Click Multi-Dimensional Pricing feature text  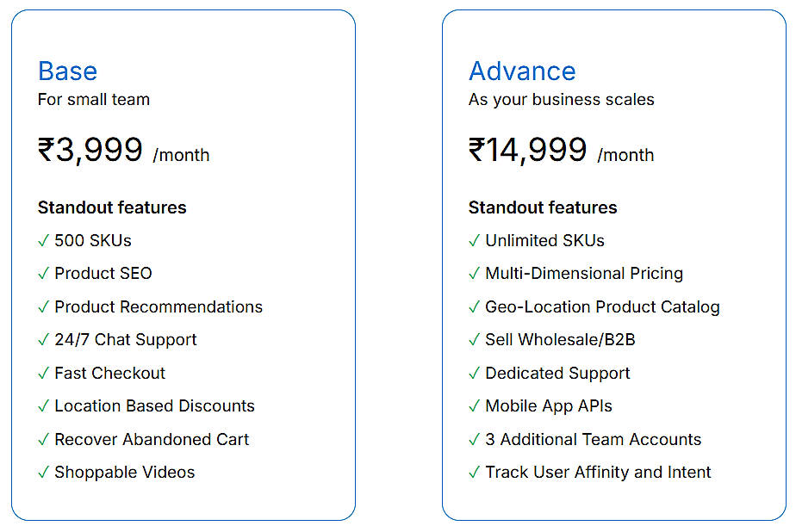coord(584,274)
